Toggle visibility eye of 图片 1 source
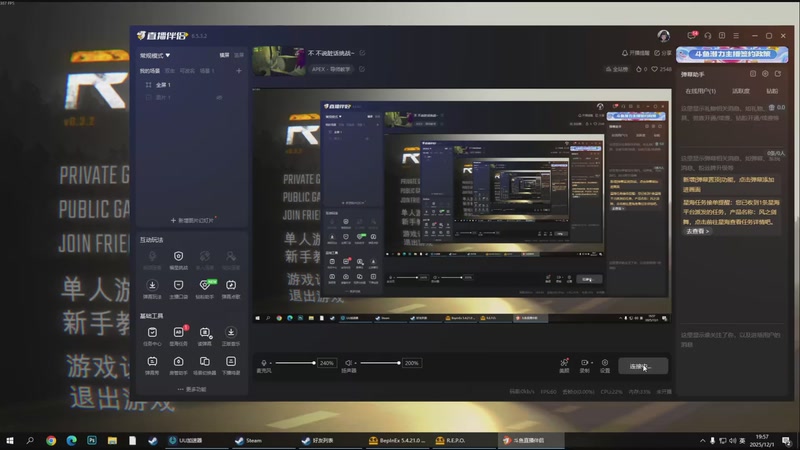The height and width of the screenshot is (450, 800). (219, 97)
